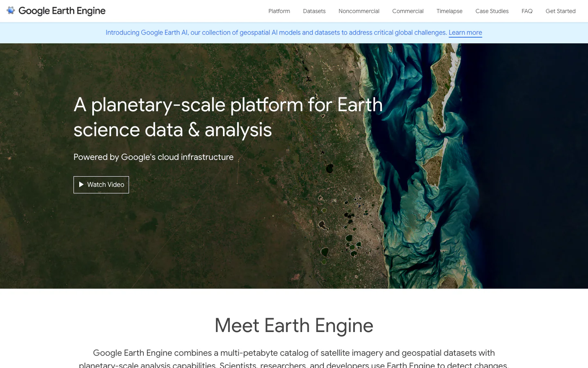Open the Timelapse navigation link
Viewport: 588px width, 368px height.
pyautogui.click(x=450, y=11)
